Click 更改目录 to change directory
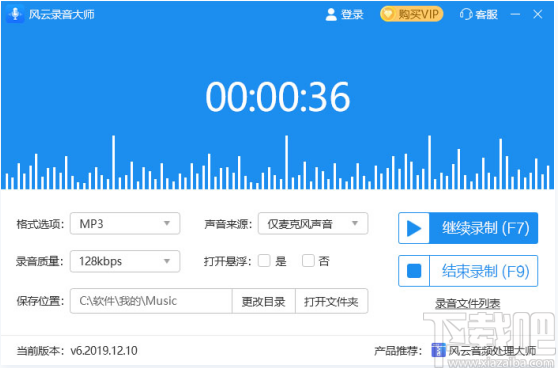This screenshot has width=558, height=368. point(264,301)
